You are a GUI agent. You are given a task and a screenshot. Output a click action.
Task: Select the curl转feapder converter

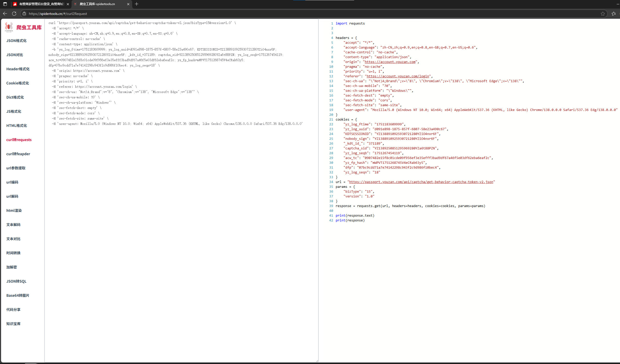[18, 154]
